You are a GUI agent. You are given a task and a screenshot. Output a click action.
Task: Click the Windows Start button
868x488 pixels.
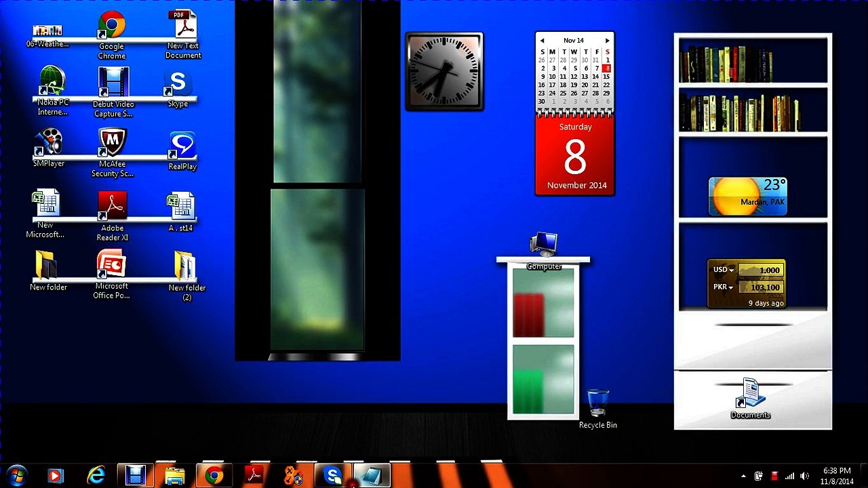(17, 476)
